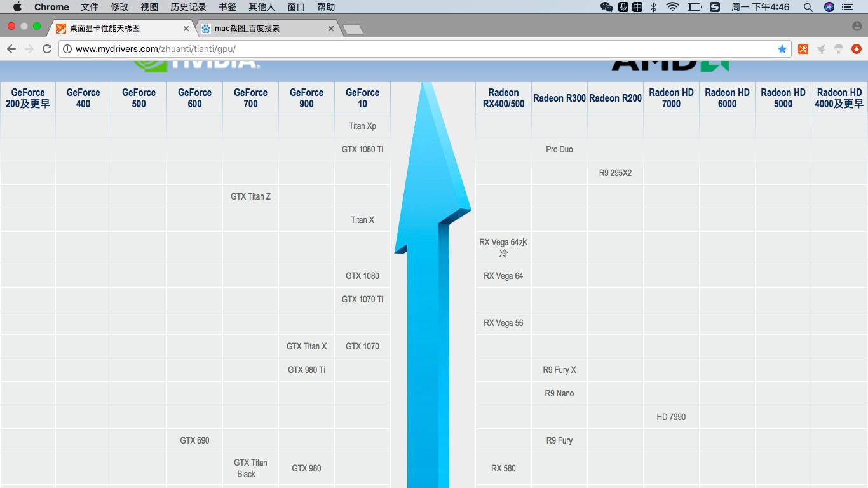Viewport: 868px width, 488px height.
Task: Click the RX Vega 64水冷 cell
Action: point(503,248)
